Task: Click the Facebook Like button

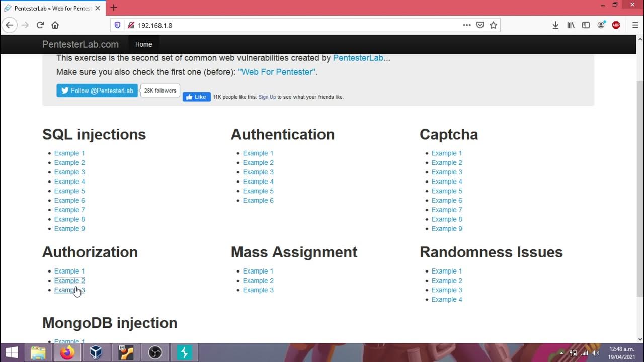Action: [196, 97]
